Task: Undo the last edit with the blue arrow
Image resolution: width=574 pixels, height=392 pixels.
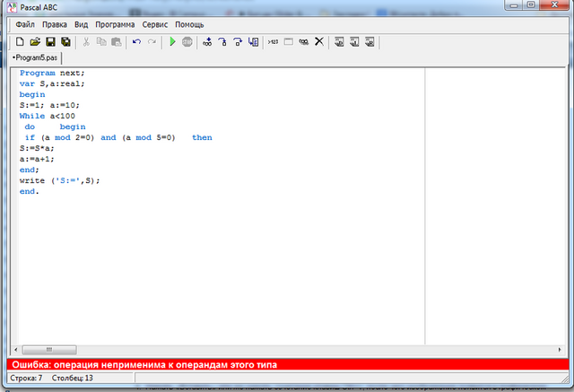Action: click(136, 42)
